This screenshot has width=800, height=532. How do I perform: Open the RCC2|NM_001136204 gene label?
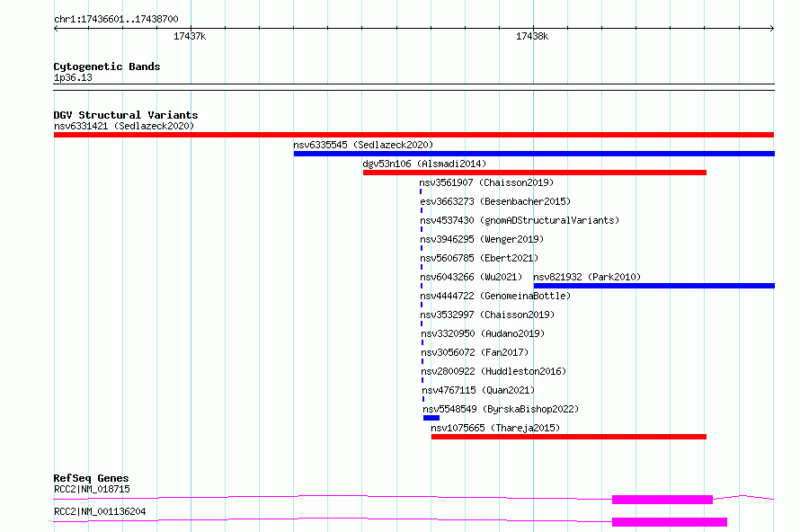point(100,511)
